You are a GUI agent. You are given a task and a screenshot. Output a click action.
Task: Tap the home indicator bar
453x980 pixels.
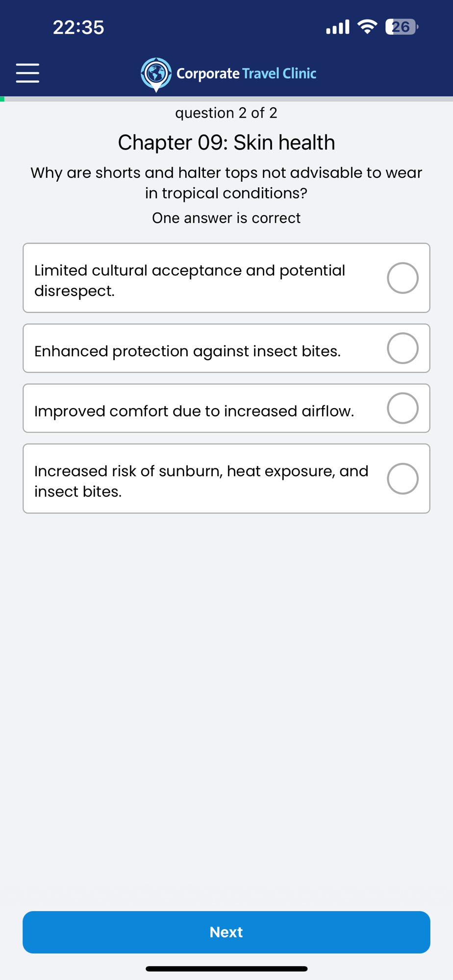[x=226, y=969]
